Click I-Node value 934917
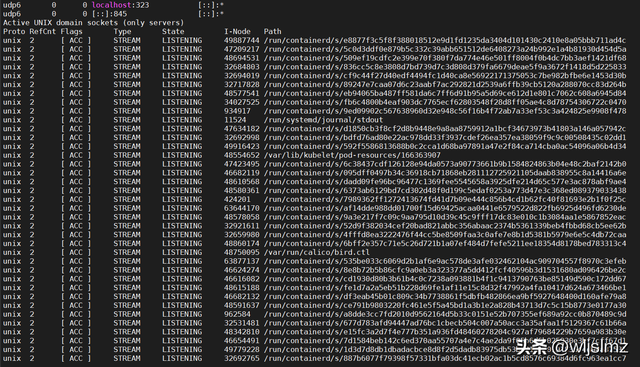 coord(237,111)
